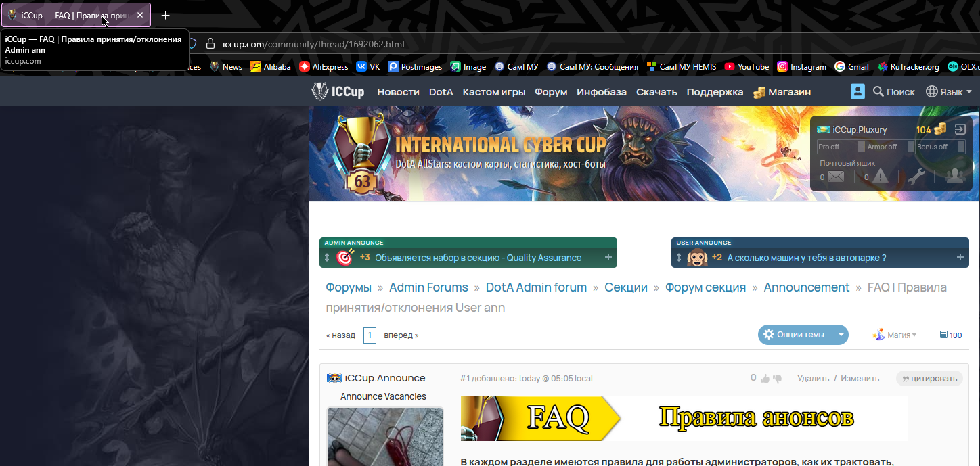
Task: Click Удалить to delete the post
Action: click(x=813, y=379)
